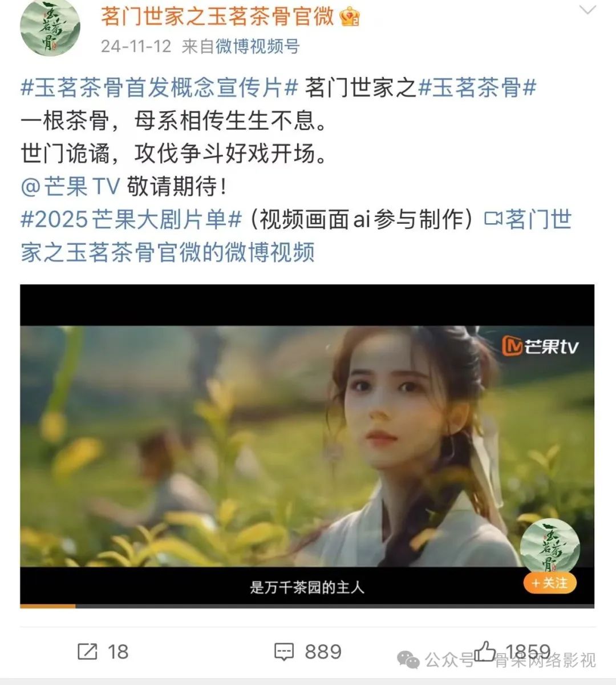Open hashtag #玉茗茶骨首发概念宣传片#
This screenshot has width=616, height=685.
pos(159,88)
